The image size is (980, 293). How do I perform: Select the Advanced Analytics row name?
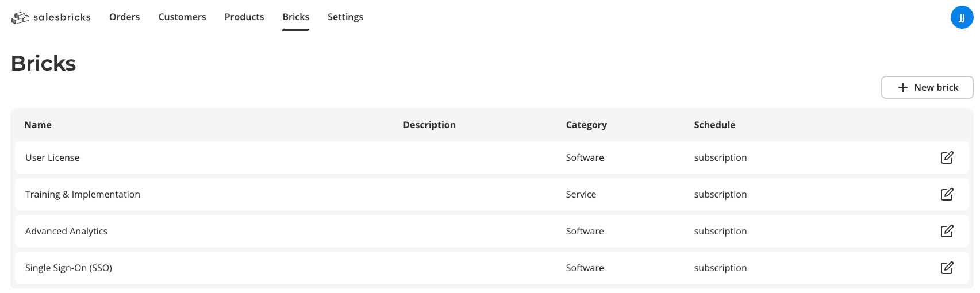coord(66,231)
